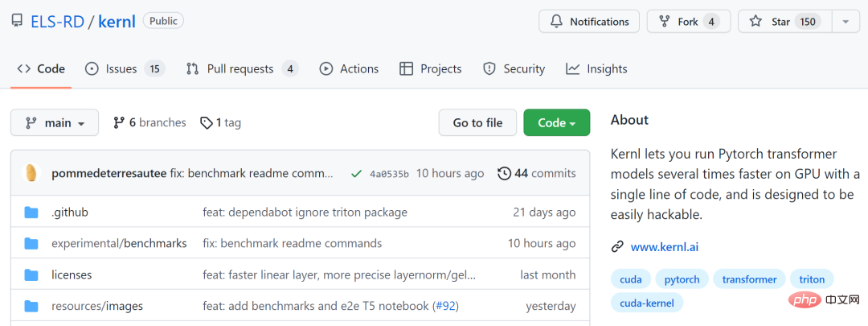The width and height of the screenshot is (868, 326).
Task: Open the licenses folder
Action: click(72, 275)
